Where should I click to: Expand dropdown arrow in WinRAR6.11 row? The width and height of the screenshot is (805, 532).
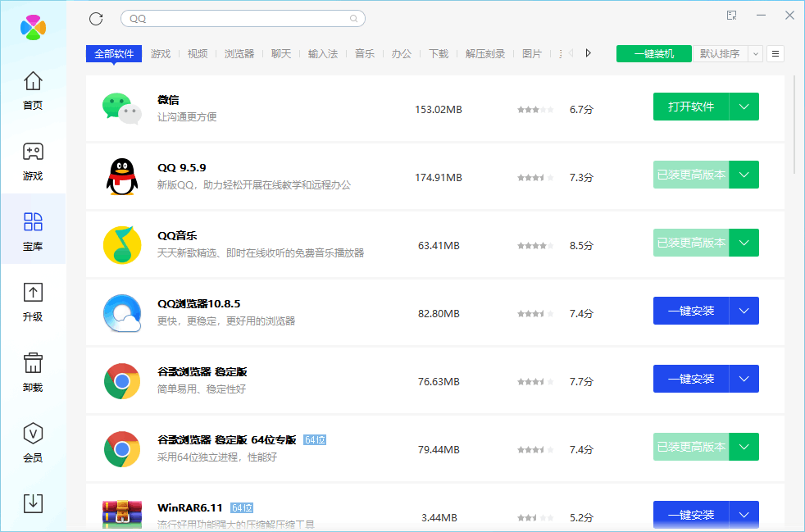[x=744, y=515]
